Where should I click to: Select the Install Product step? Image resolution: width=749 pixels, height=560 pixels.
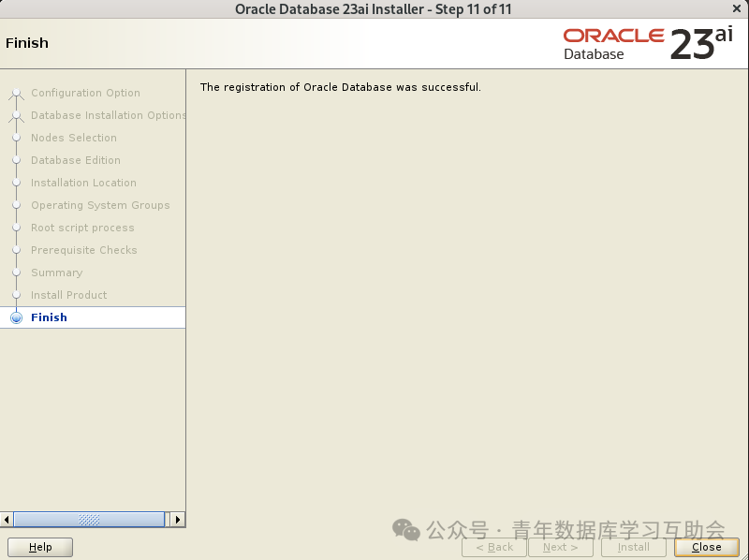(68, 295)
